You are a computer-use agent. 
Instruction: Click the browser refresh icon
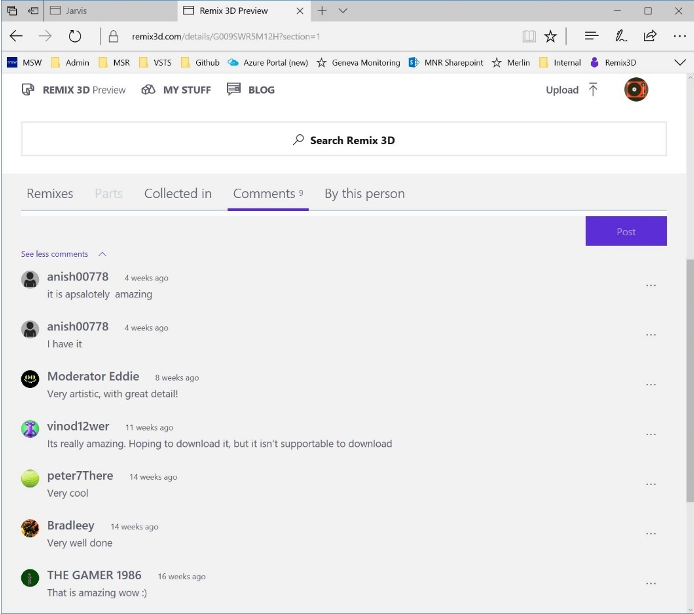tap(75, 36)
